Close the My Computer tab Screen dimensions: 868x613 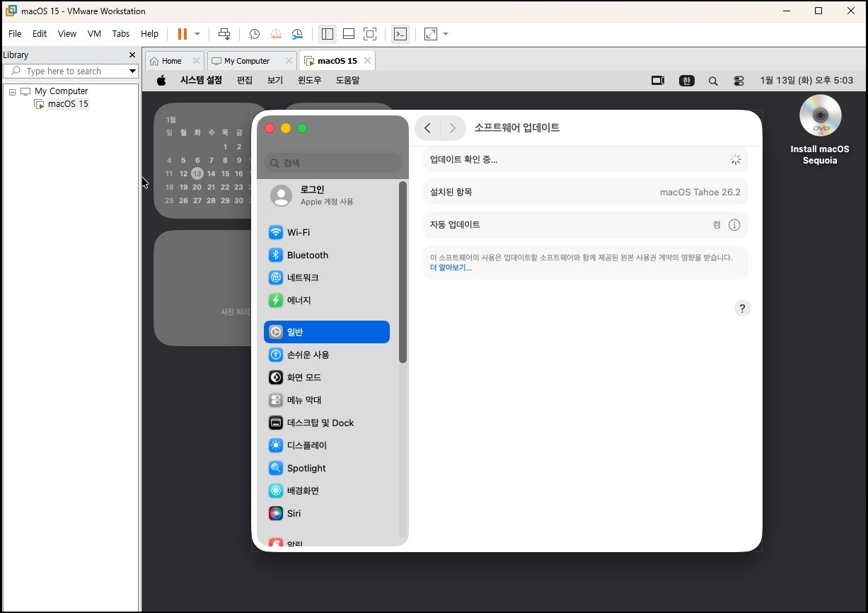289,61
